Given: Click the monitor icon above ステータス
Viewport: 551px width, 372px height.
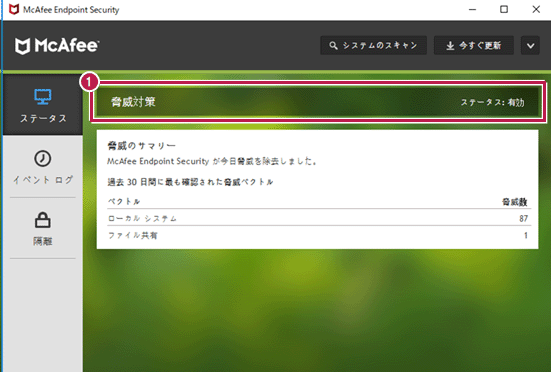Looking at the screenshot, I should point(43,97).
